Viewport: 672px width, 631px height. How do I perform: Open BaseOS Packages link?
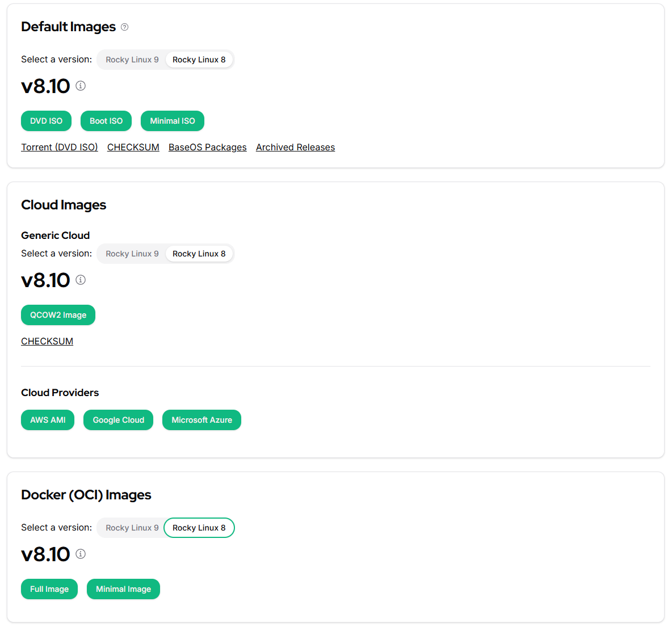[x=207, y=148]
